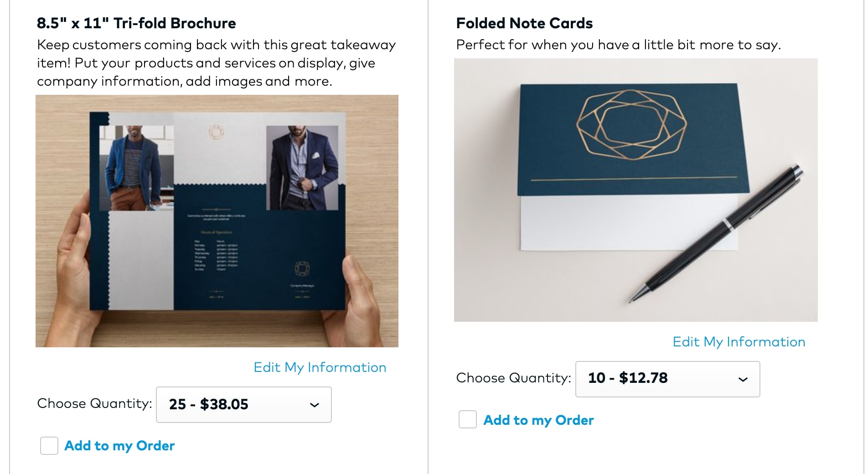Image resolution: width=868 pixels, height=474 pixels.
Task: Click Edit My Information under the note cards
Action: [x=739, y=342]
